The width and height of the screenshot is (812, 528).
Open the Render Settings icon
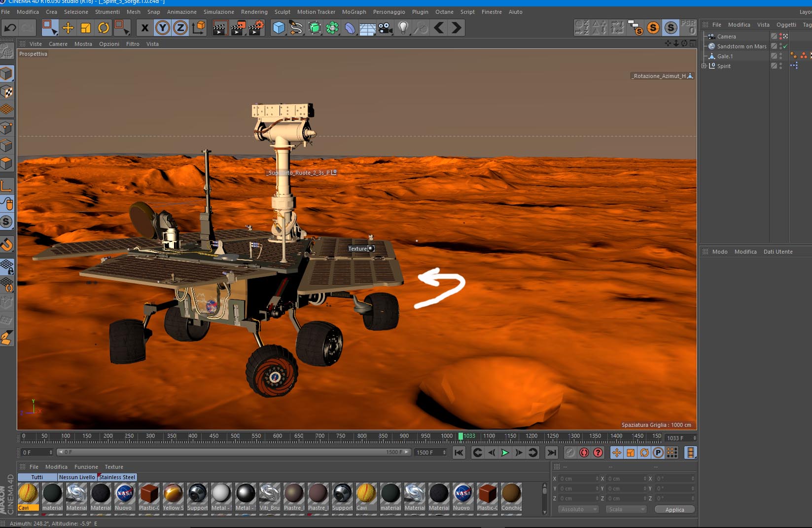256,28
